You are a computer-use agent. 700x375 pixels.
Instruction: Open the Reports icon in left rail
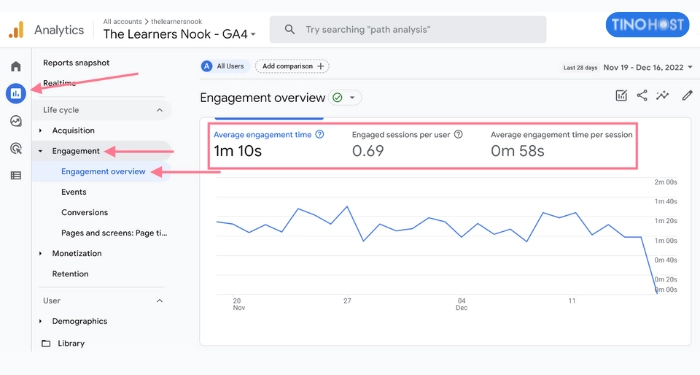[16, 93]
